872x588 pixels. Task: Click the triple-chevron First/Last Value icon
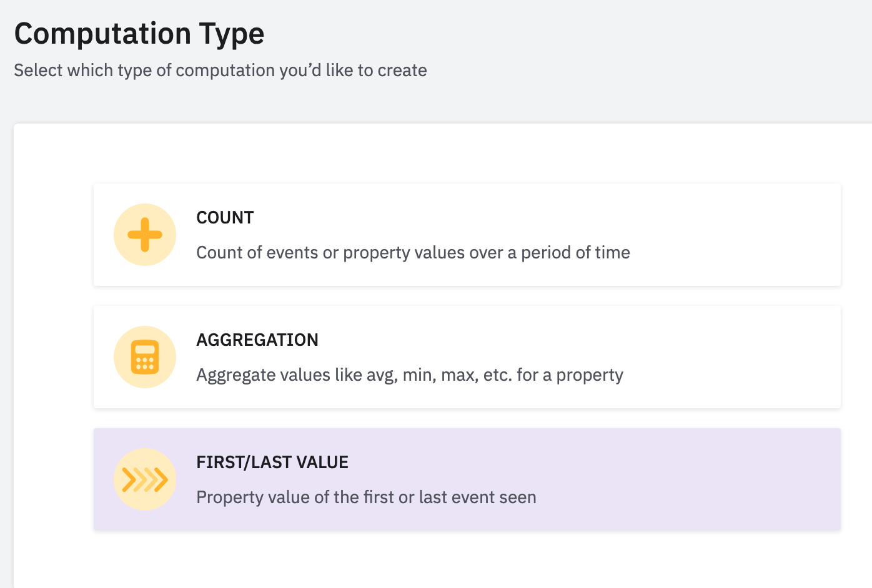click(x=145, y=479)
